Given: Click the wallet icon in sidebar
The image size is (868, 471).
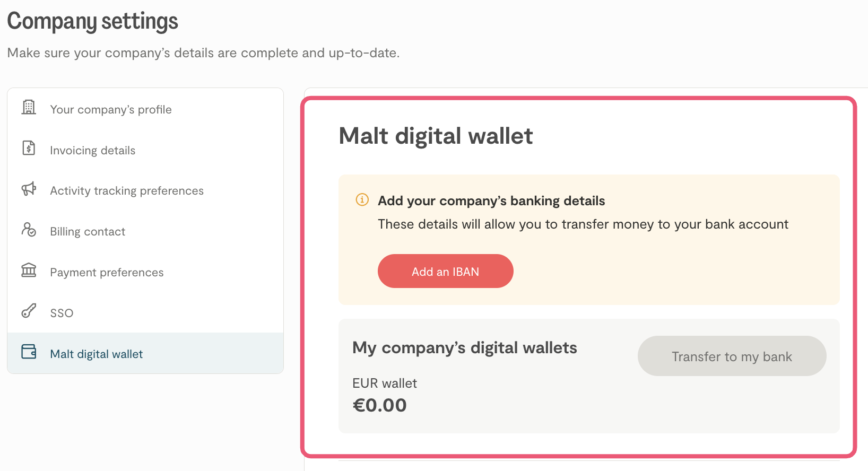Looking at the screenshot, I should (29, 352).
